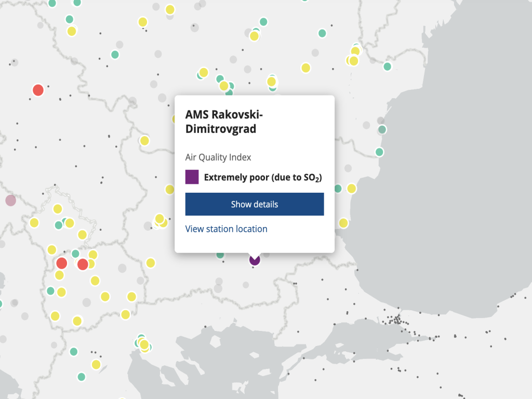Click yellow marker right of Show details button

[x=351, y=188]
